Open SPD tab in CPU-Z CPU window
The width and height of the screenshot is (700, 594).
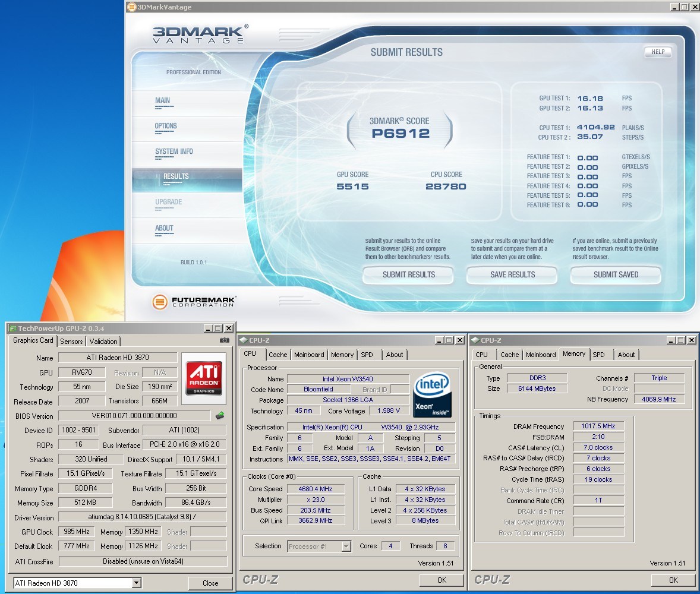click(367, 355)
